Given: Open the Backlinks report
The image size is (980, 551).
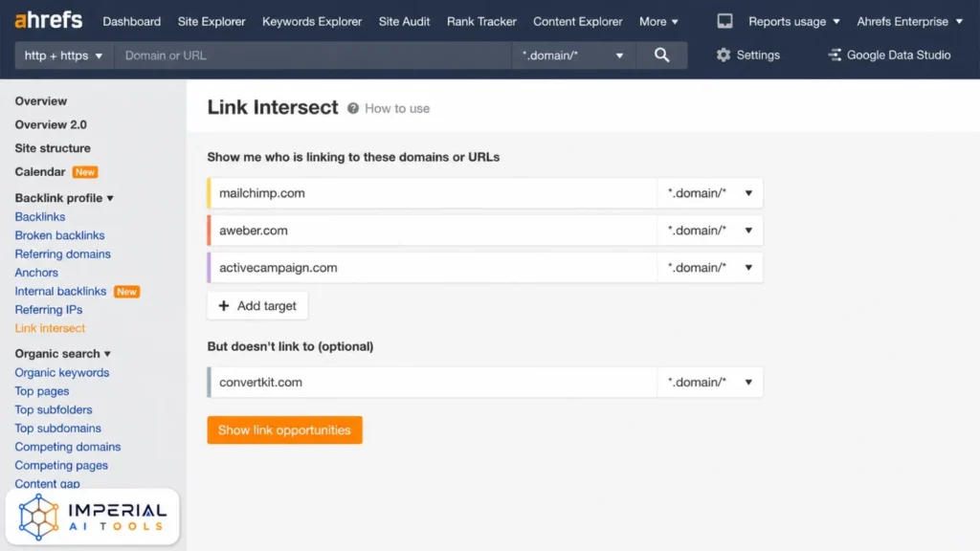Looking at the screenshot, I should [40, 217].
